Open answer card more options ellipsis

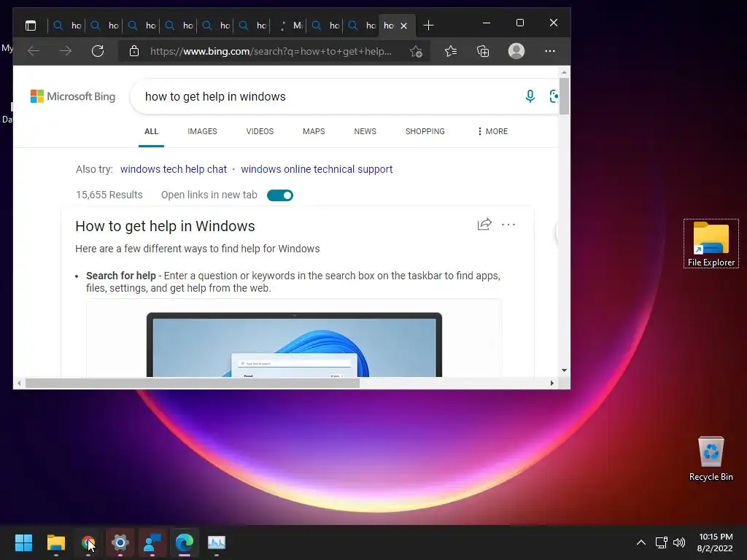[x=508, y=225]
